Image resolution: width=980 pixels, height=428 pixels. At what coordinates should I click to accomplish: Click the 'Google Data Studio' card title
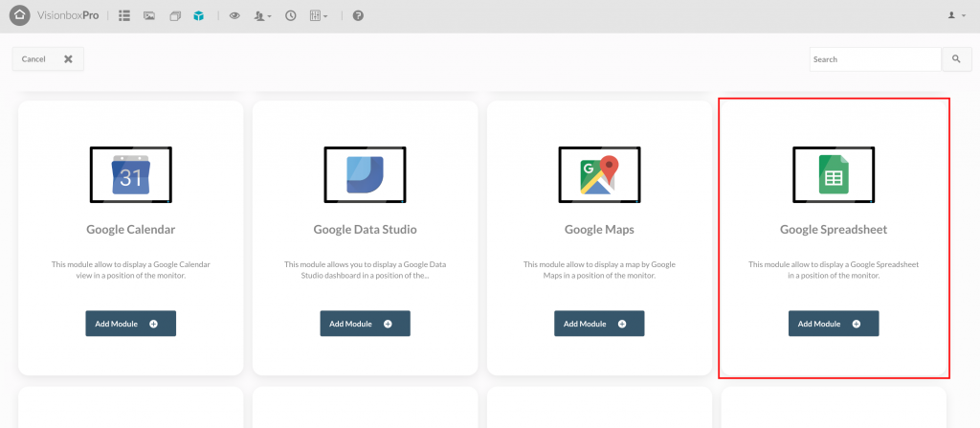click(365, 230)
